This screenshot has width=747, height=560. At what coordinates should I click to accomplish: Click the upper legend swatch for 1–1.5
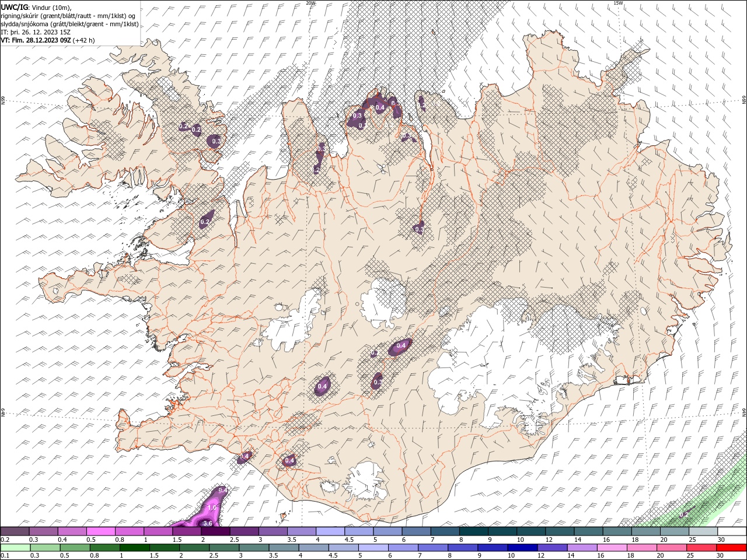tap(159, 531)
